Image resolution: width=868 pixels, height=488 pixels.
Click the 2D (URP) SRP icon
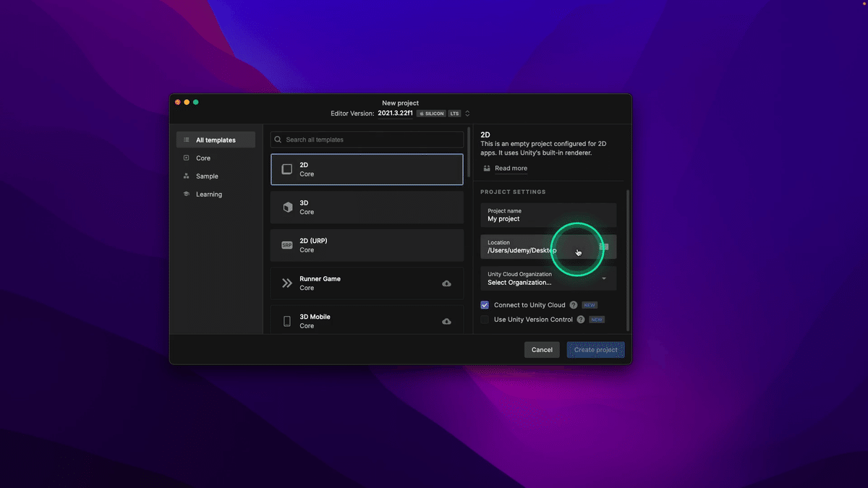coord(287,245)
